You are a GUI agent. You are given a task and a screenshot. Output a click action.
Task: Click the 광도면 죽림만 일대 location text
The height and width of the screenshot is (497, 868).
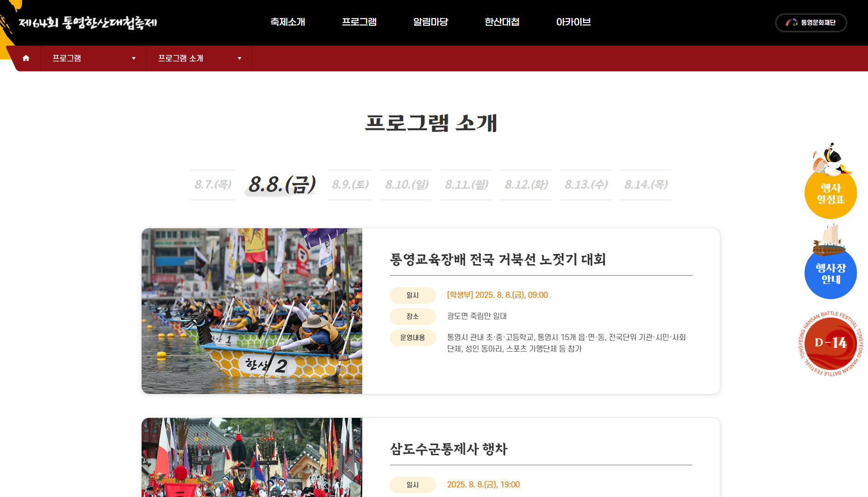click(477, 316)
